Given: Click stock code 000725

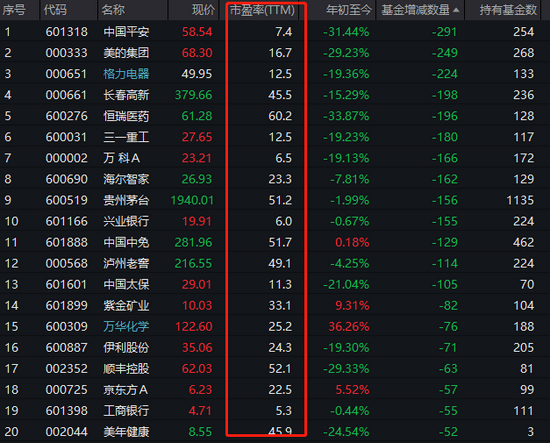Looking at the screenshot, I should click(66, 390).
